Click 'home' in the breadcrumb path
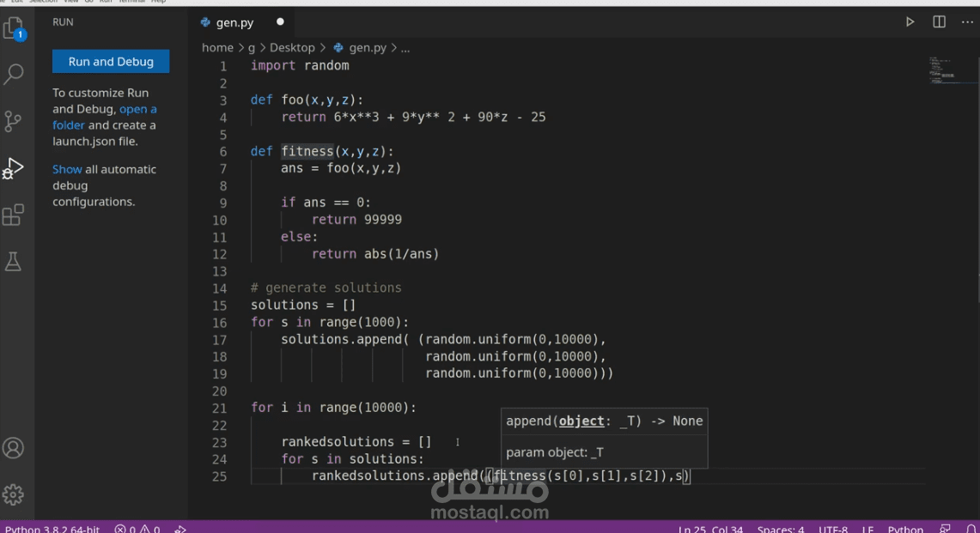Image resolution: width=980 pixels, height=533 pixels. pos(217,47)
